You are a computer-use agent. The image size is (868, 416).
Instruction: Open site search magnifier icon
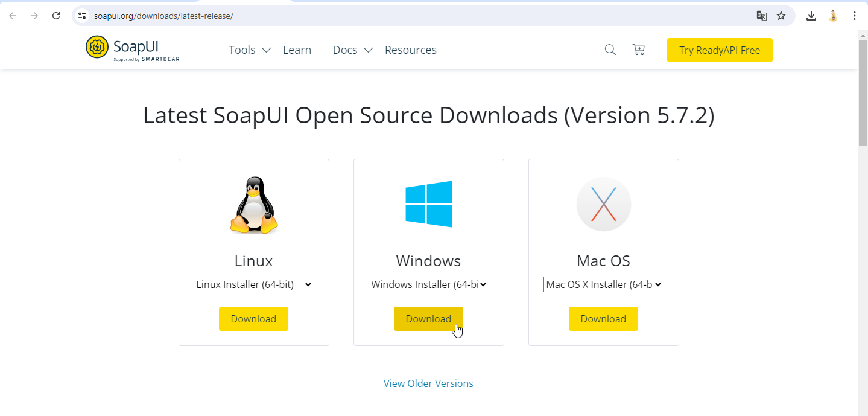click(x=610, y=50)
